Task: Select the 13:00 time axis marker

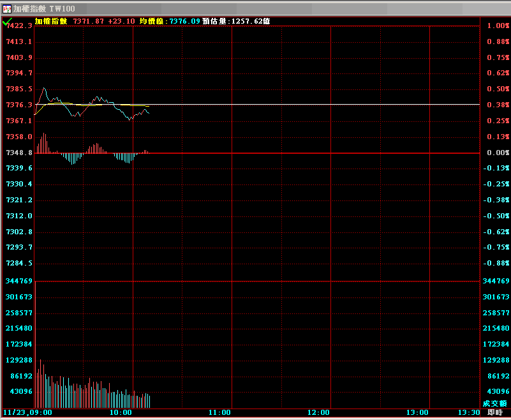Action: [x=418, y=413]
